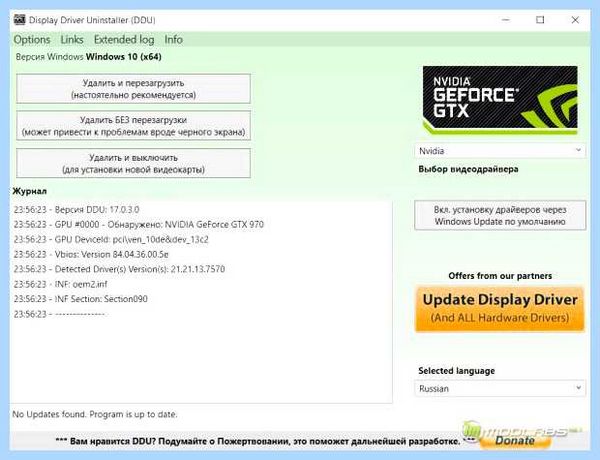The image size is (600, 460).
Task: Click the DDU app icon in title bar
Action: click(20, 20)
